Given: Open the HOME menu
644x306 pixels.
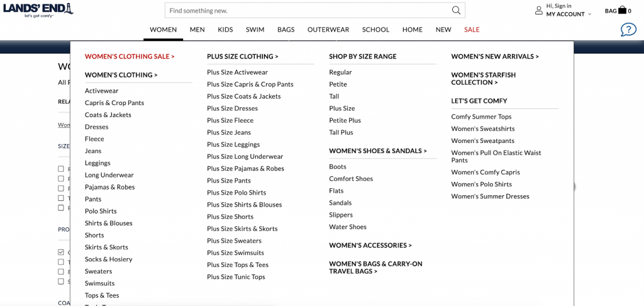Looking at the screenshot, I should point(413,30).
